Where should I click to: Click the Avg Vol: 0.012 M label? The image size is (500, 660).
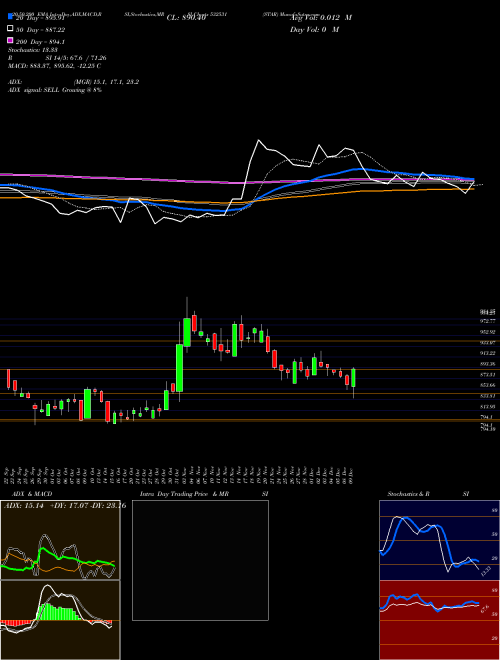click(321, 18)
